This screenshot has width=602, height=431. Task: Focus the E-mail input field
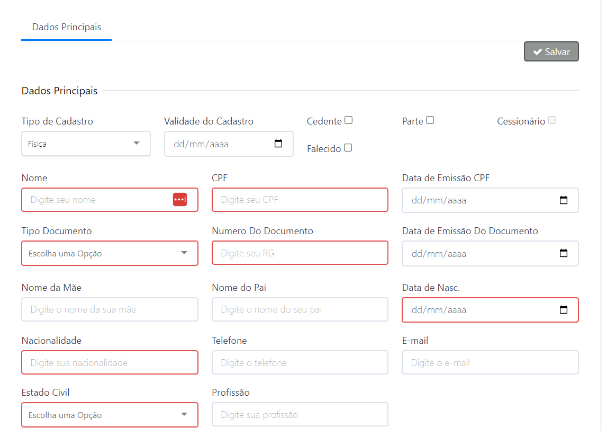490,362
